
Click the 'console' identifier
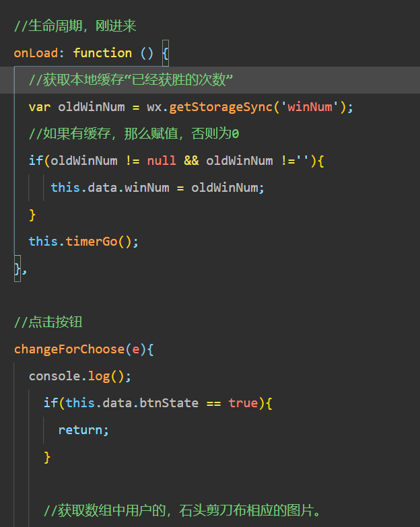pos(55,376)
